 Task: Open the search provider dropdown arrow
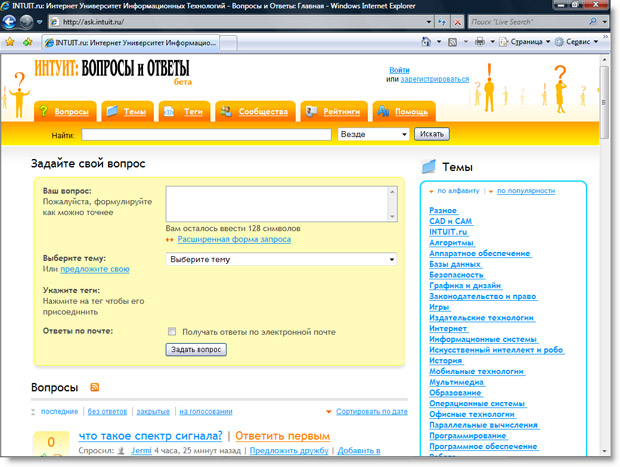coord(605,22)
